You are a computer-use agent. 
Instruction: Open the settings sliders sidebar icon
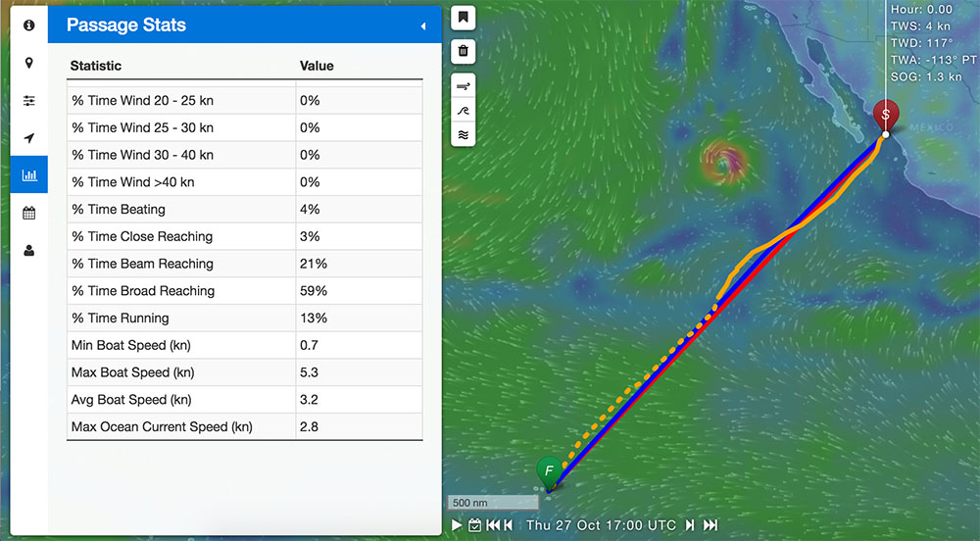(28, 101)
